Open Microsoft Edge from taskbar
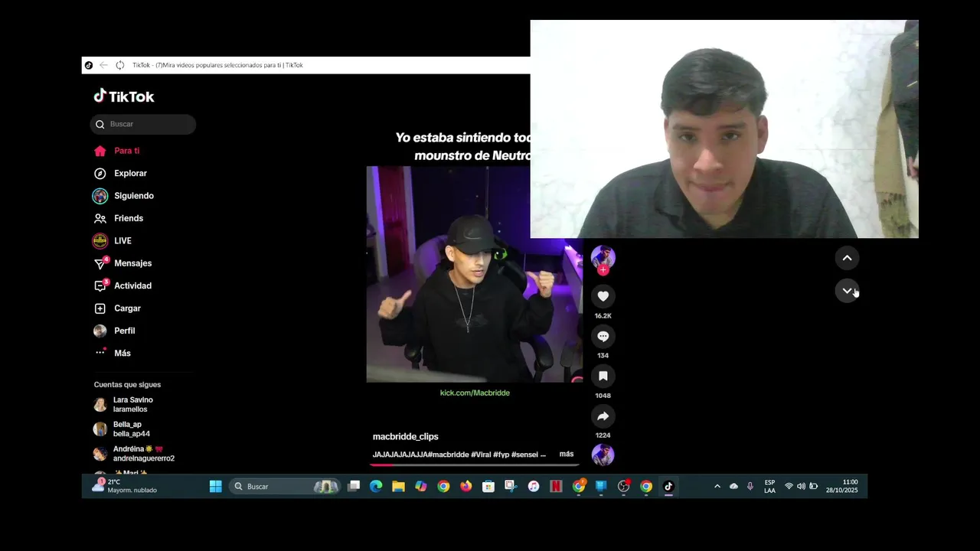 click(x=376, y=486)
